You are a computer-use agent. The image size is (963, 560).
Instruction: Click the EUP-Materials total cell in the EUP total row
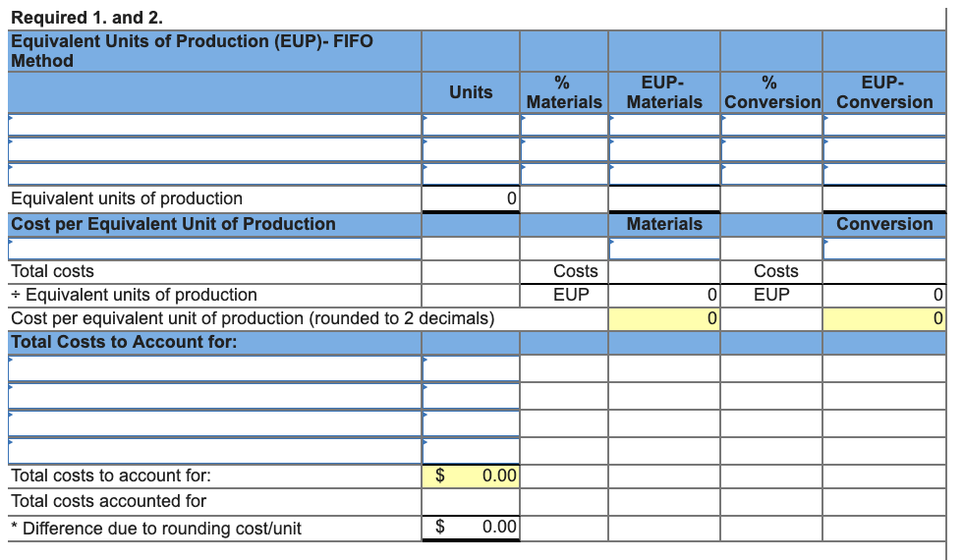pos(664,198)
